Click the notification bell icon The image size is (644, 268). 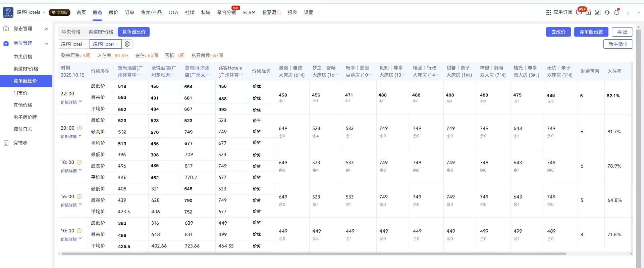pyautogui.click(x=616, y=12)
